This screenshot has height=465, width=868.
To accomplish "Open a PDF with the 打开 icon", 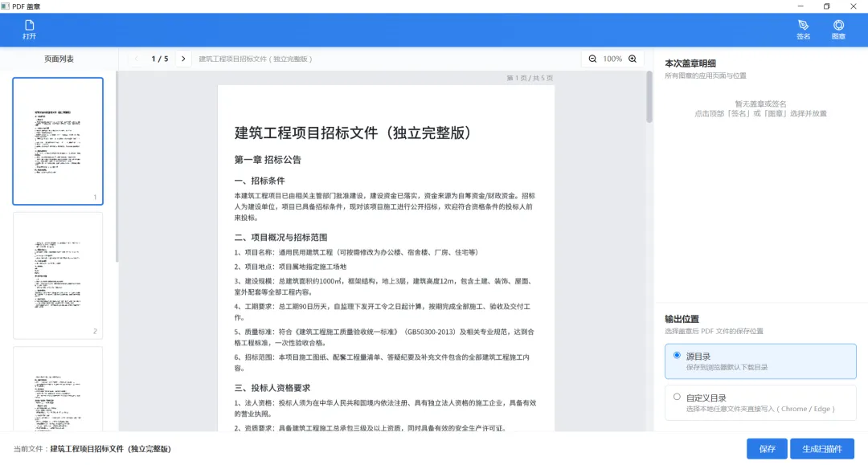I will [x=30, y=29].
